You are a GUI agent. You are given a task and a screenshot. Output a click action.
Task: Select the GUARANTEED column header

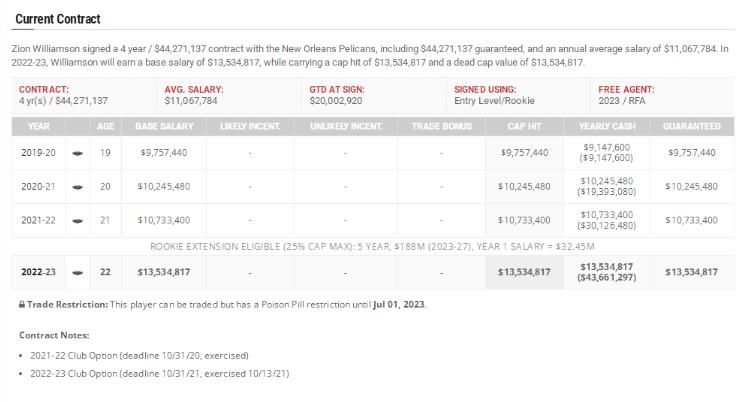pos(692,126)
